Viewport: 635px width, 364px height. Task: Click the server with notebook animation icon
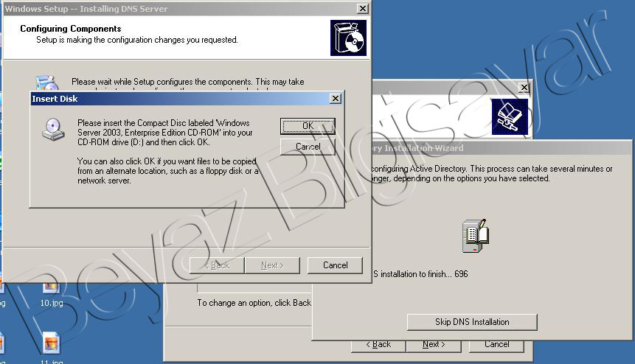pyautogui.click(x=476, y=237)
